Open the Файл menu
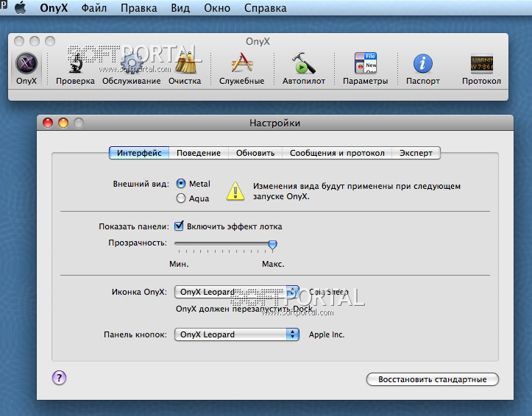 pos(94,8)
